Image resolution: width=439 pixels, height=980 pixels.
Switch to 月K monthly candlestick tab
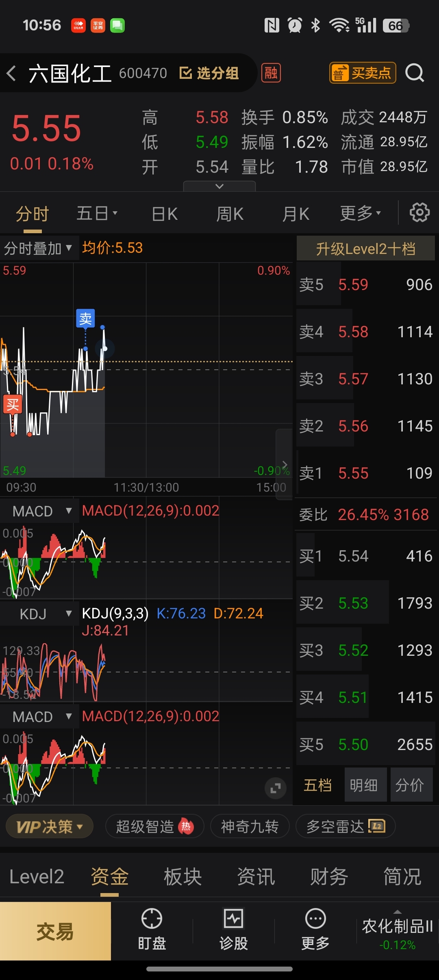click(296, 214)
